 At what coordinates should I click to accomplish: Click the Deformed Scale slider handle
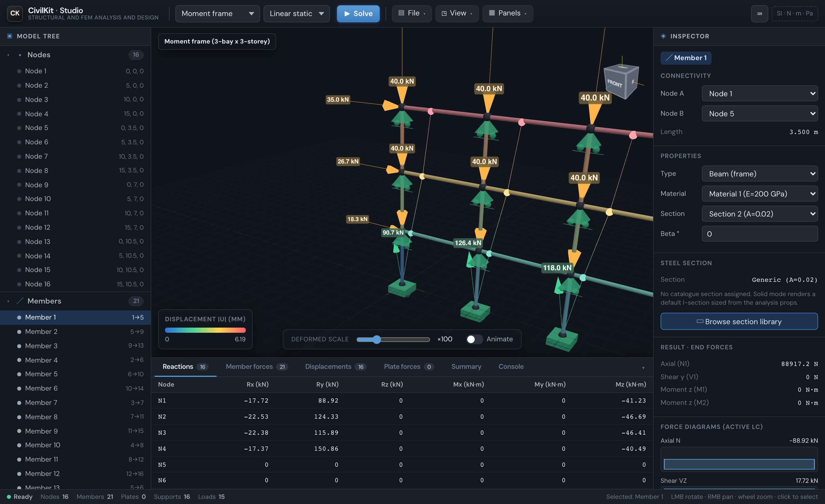pyautogui.click(x=377, y=339)
